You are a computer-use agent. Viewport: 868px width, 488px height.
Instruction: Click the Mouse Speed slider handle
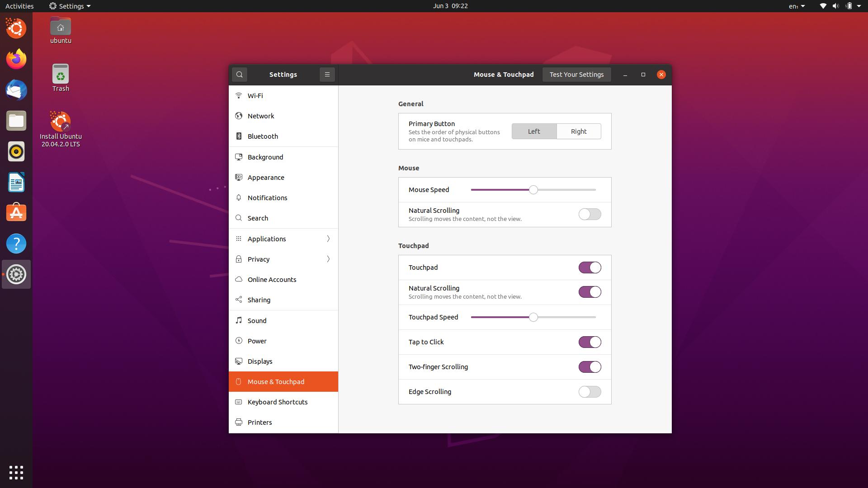pos(533,190)
